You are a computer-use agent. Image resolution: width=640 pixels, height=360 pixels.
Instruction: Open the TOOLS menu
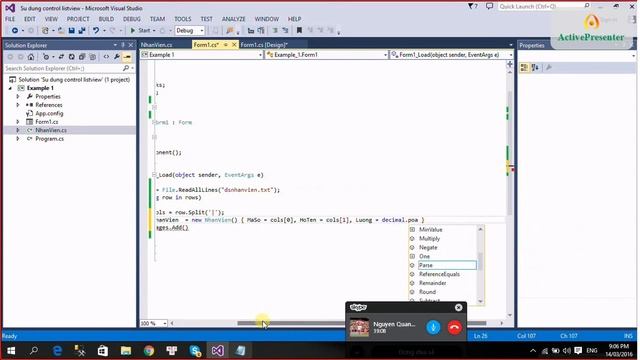(182, 19)
